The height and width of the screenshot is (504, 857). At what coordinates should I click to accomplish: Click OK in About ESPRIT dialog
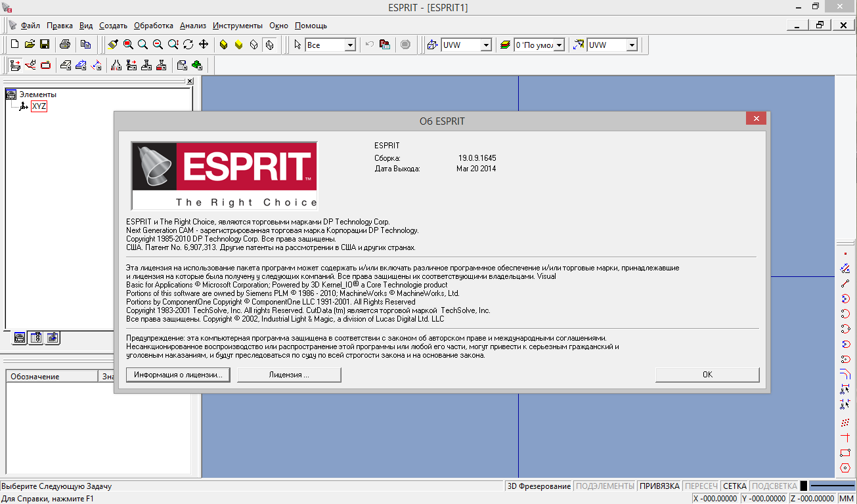(x=707, y=375)
